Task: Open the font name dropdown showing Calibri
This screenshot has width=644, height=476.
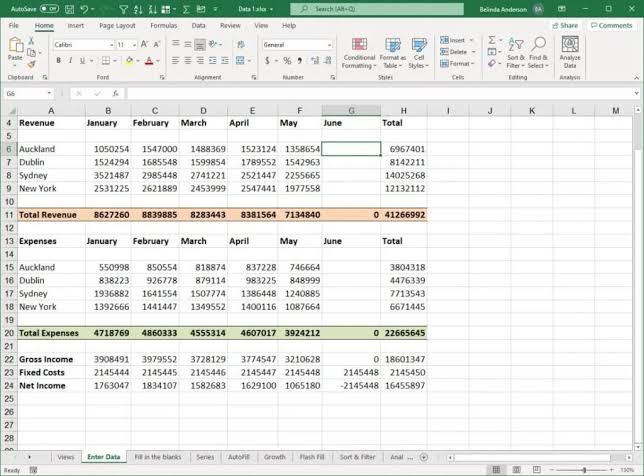Action: pos(111,44)
